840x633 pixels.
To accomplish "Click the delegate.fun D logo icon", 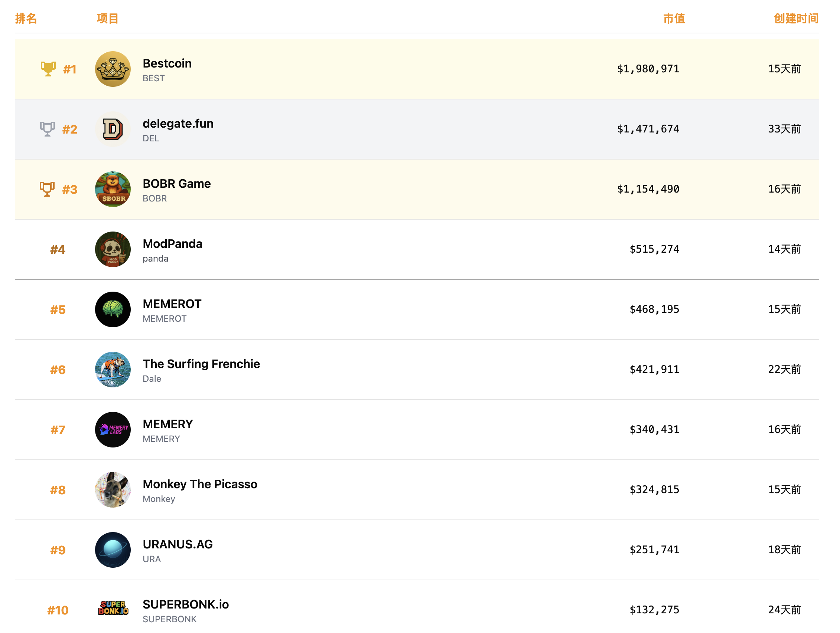I will 113,129.
